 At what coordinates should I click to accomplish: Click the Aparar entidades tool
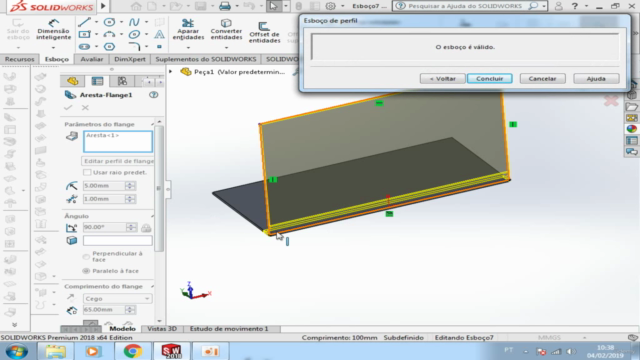pos(188,29)
